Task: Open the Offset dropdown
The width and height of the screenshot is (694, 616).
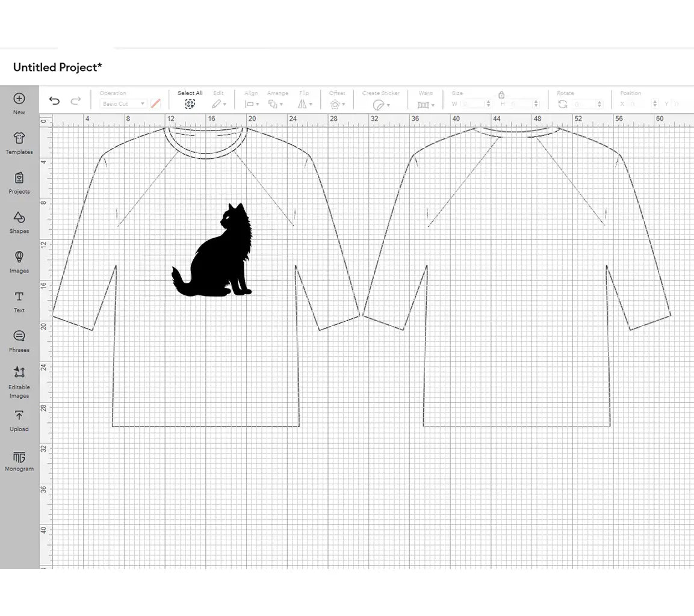Action: tap(337, 104)
